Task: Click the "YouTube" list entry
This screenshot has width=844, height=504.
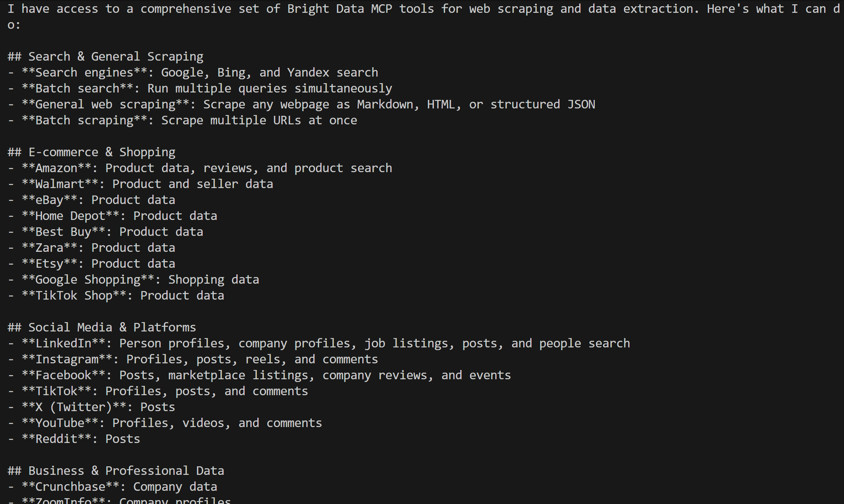Action: (60, 423)
